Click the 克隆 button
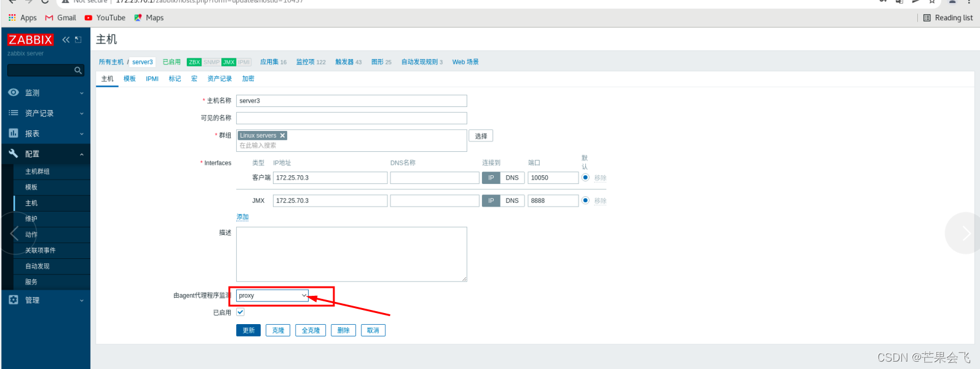Screen dimensions: 980x369 tap(278, 330)
